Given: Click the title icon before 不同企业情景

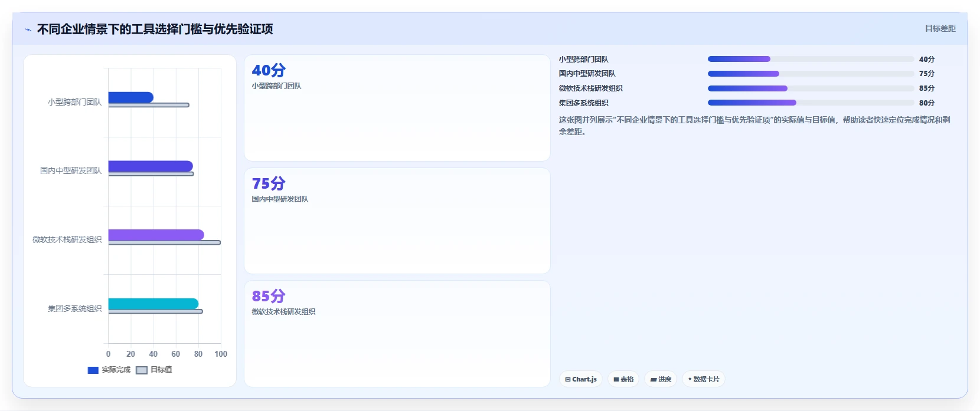Looking at the screenshot, I should pos(28,29).
